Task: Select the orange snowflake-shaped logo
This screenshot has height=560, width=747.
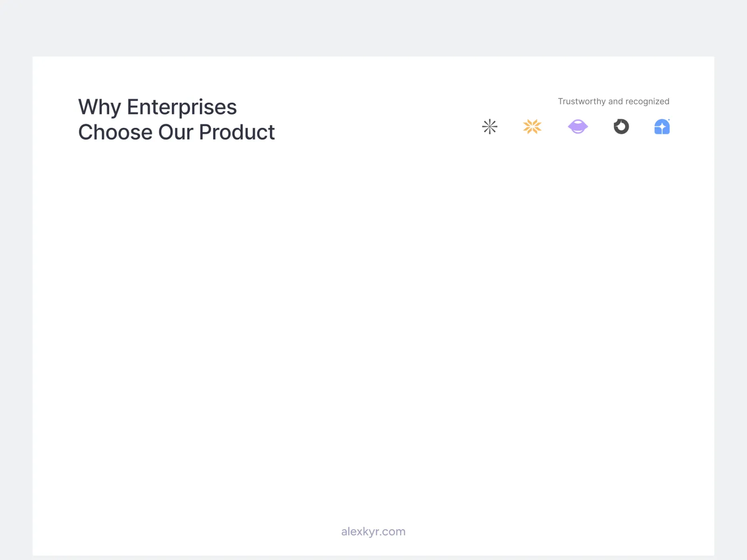Action: 532,126
